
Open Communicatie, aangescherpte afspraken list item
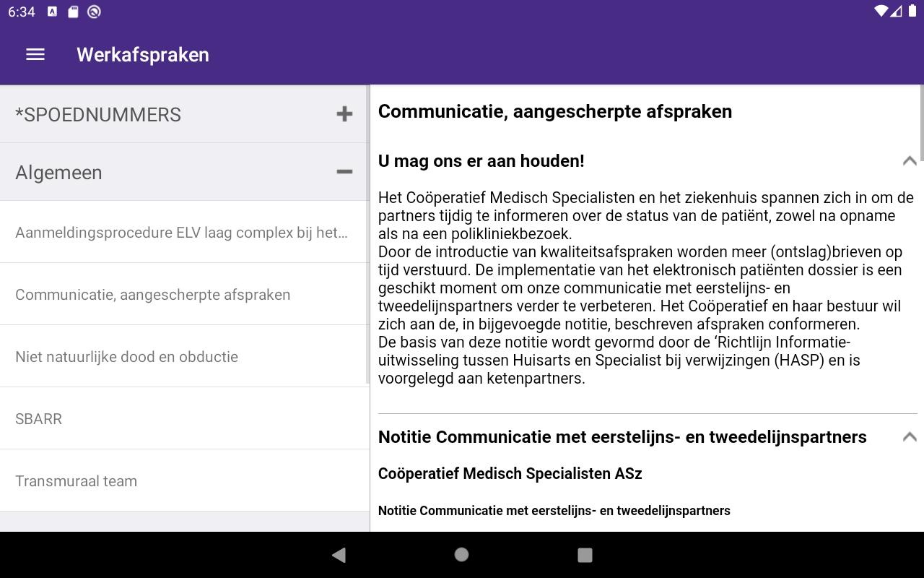[185, 294]
